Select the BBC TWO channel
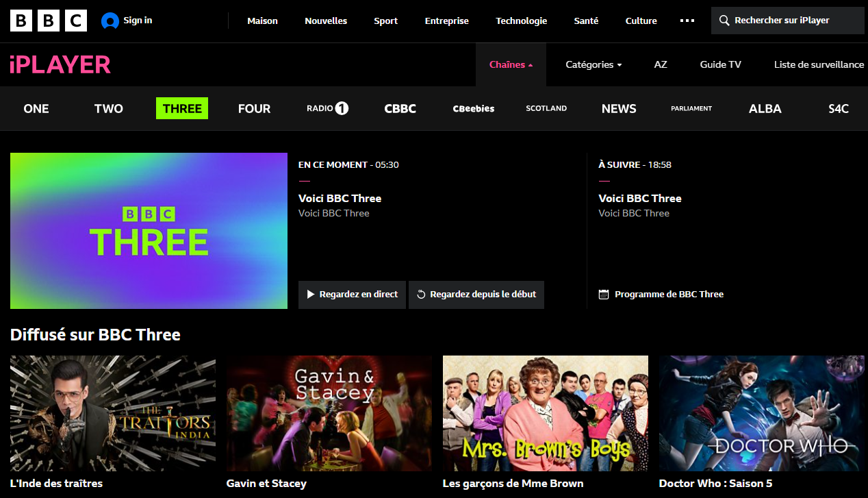Image resolution: width=868 pixels, height=498 pixels. click(x=109, y=108)
